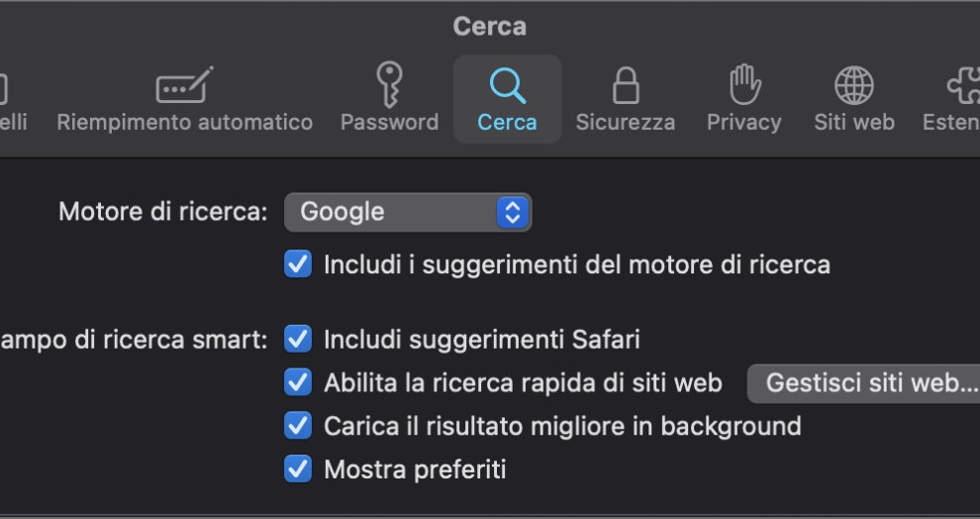This screenshot has width=980, height=519.
Task: Click the Password tab label
Action: coord(390,123)
